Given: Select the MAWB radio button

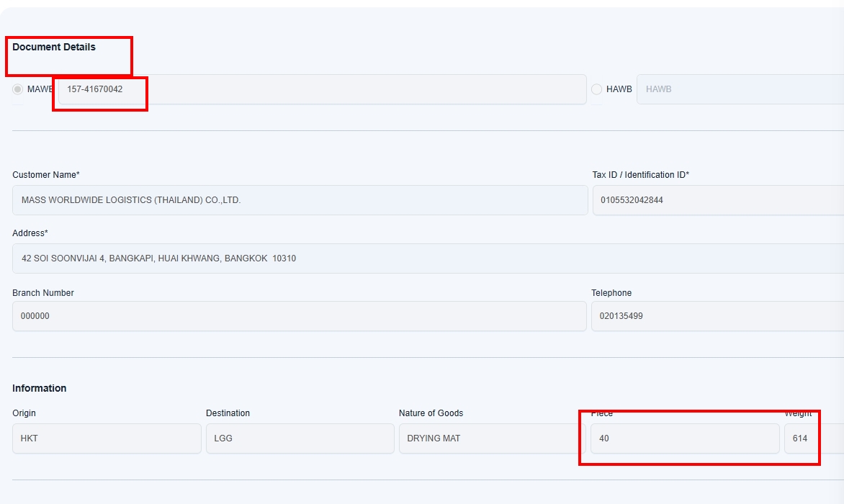Looking at the screenshot, I should pyautogui.click(x=18, y=89).
